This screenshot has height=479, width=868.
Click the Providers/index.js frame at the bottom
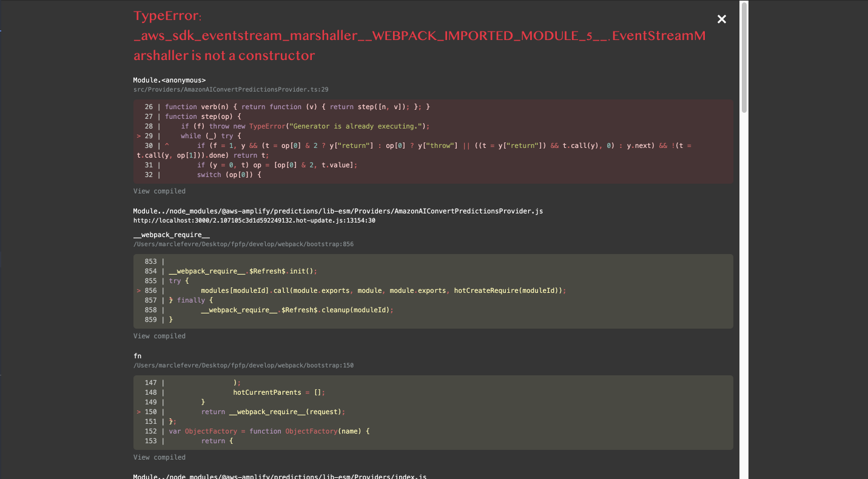(x=279, y=476)
